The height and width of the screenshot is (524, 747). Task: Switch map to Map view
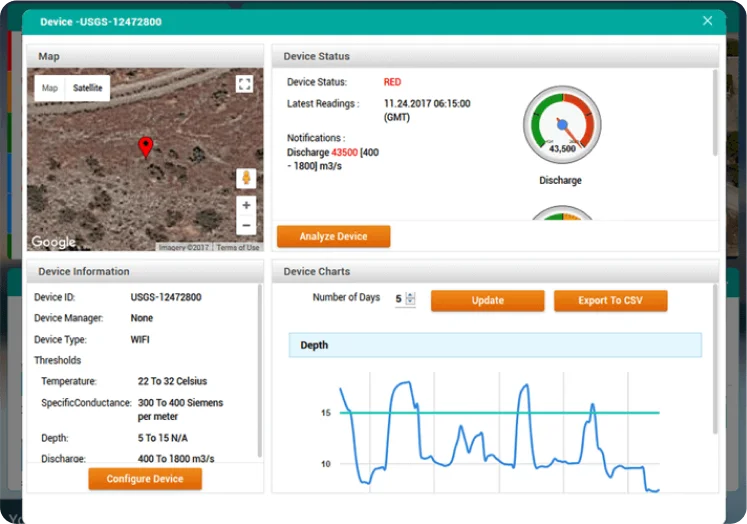click(50, 88)
